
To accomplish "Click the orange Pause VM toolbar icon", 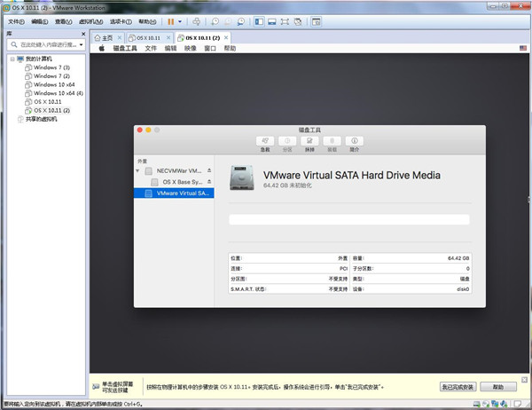I will (x=170, y=21).
